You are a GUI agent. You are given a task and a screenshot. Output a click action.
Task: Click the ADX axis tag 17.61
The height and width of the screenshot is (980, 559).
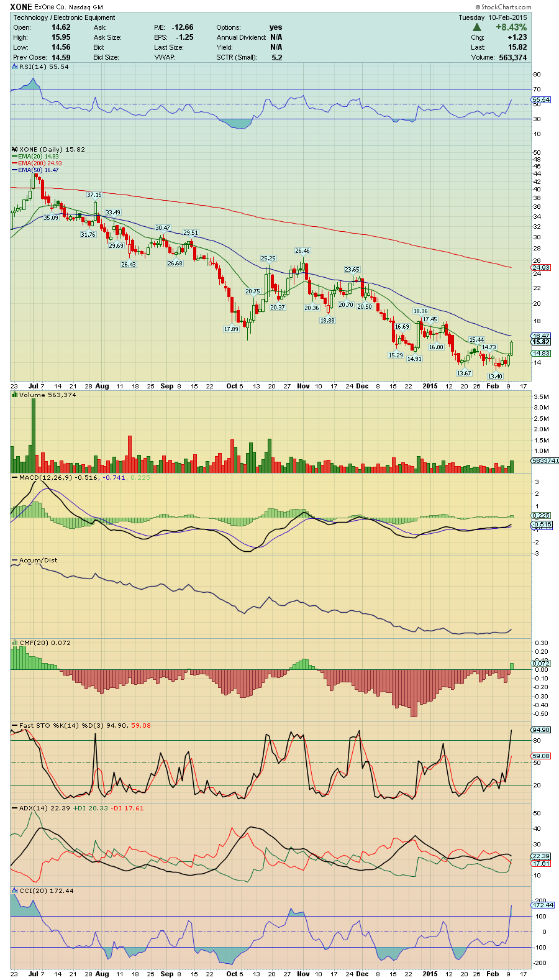[x=541, y=863]
